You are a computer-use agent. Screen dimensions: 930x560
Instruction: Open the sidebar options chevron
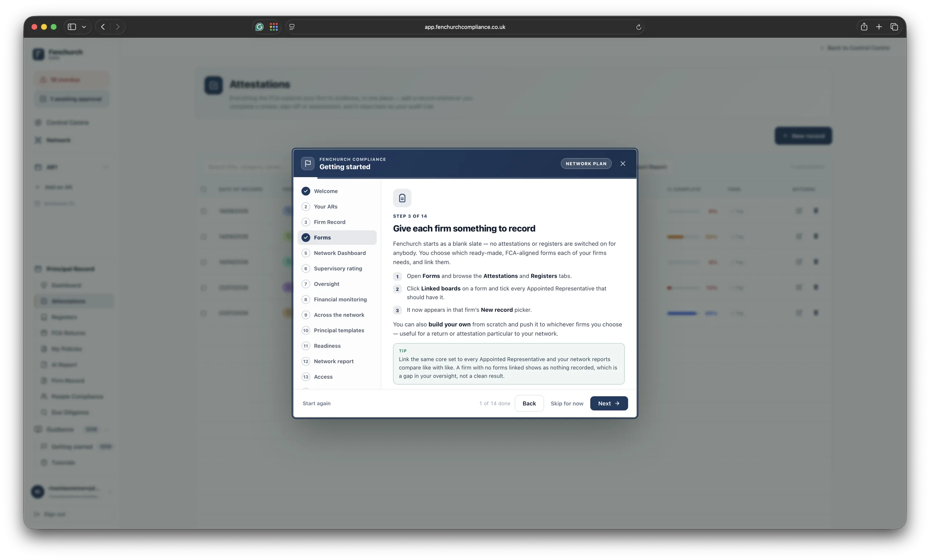[84, 27]
